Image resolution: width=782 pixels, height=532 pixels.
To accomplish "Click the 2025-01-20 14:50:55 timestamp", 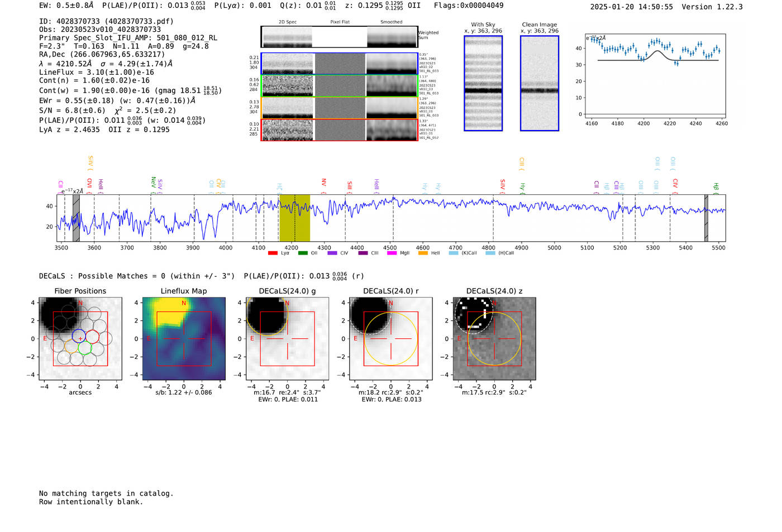I will 632,7.
